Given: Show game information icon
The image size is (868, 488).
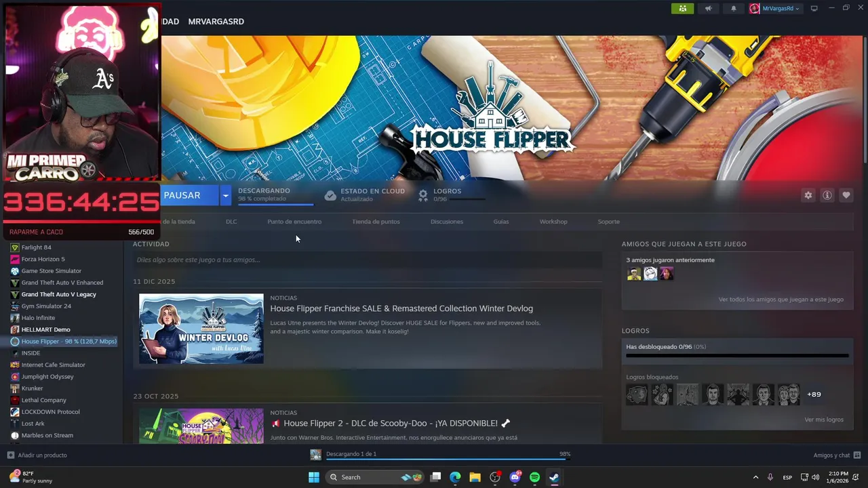Looking at the screenshot, I should [x=827, y=195].
